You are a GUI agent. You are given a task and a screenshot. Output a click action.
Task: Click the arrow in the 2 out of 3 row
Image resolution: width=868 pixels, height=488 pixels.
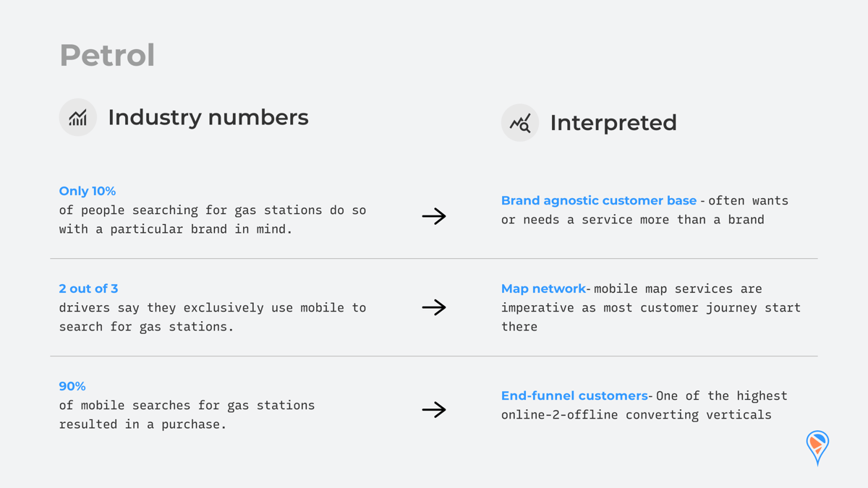(x=434, y=307)
